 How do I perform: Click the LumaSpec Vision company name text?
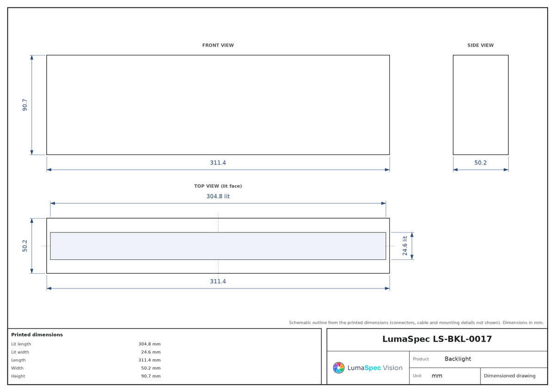tap(375, 368)
